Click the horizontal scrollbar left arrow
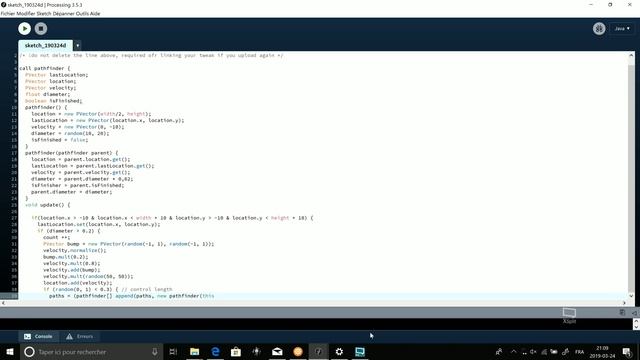Image resolution: width=640 pixels, height=360 pixels. (3, 303)
